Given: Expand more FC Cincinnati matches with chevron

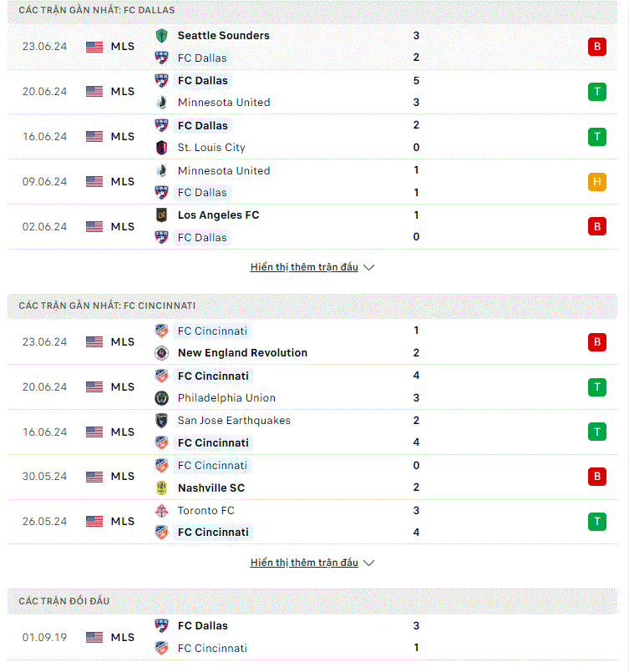Looking at the screenshot, I should pos(368,563).
